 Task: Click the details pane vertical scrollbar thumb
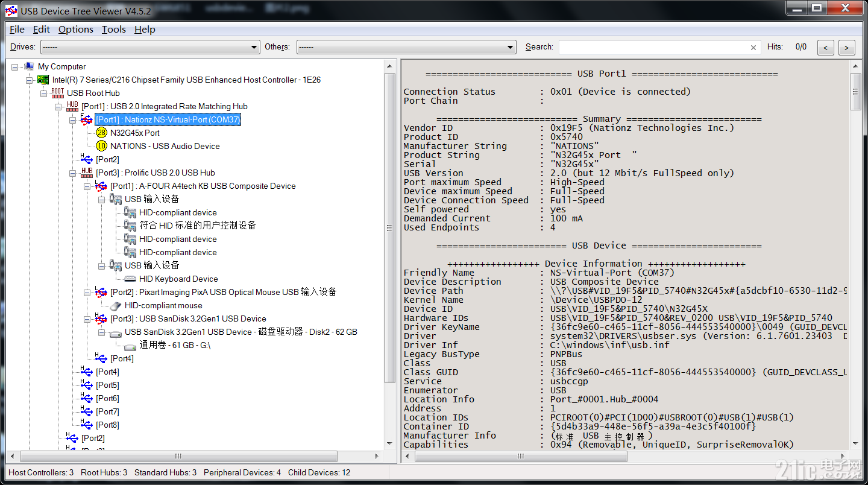(x=856, y=92)
